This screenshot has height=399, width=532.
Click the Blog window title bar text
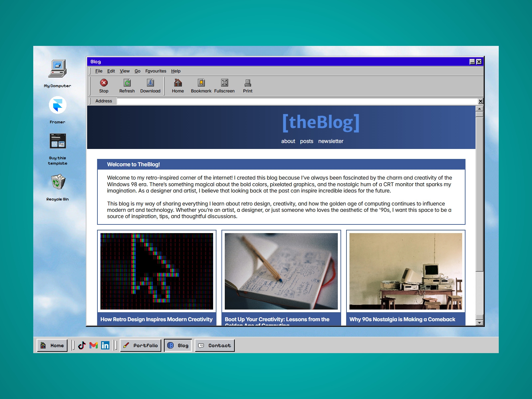95,62
